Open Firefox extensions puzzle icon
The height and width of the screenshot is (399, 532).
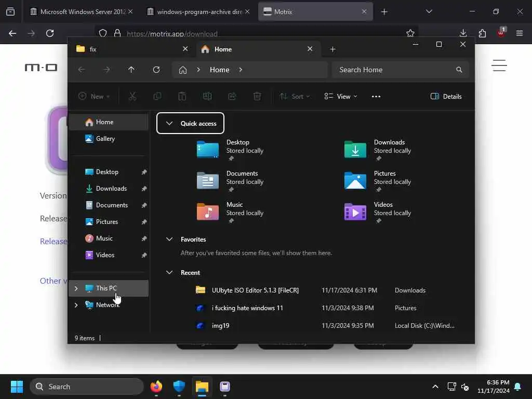click(482, 33)
